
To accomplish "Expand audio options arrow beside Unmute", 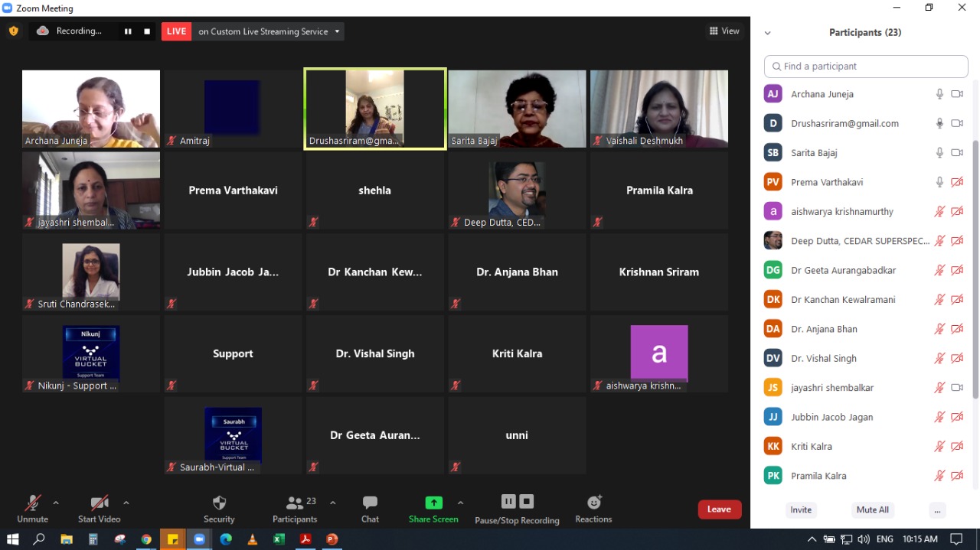I will click(x=56, y=503).
